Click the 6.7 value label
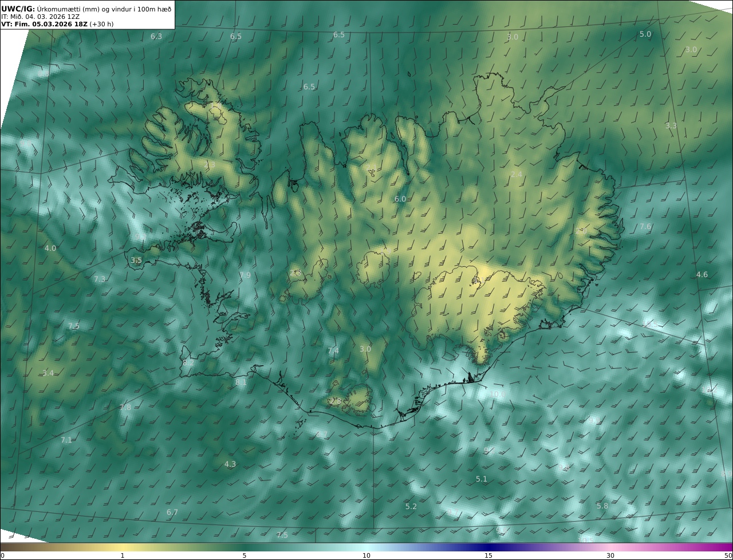 pyautogui.click(x=172, y=512)
